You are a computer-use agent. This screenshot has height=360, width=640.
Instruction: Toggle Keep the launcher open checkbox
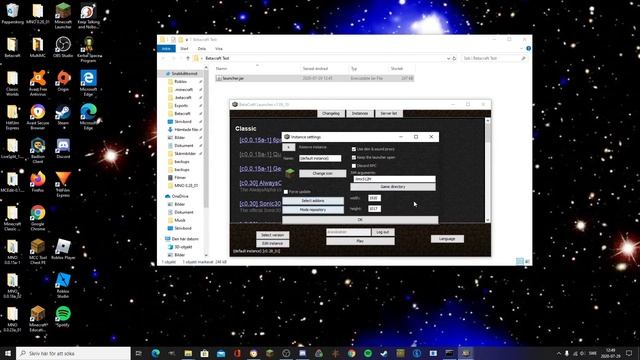(354, 158)
